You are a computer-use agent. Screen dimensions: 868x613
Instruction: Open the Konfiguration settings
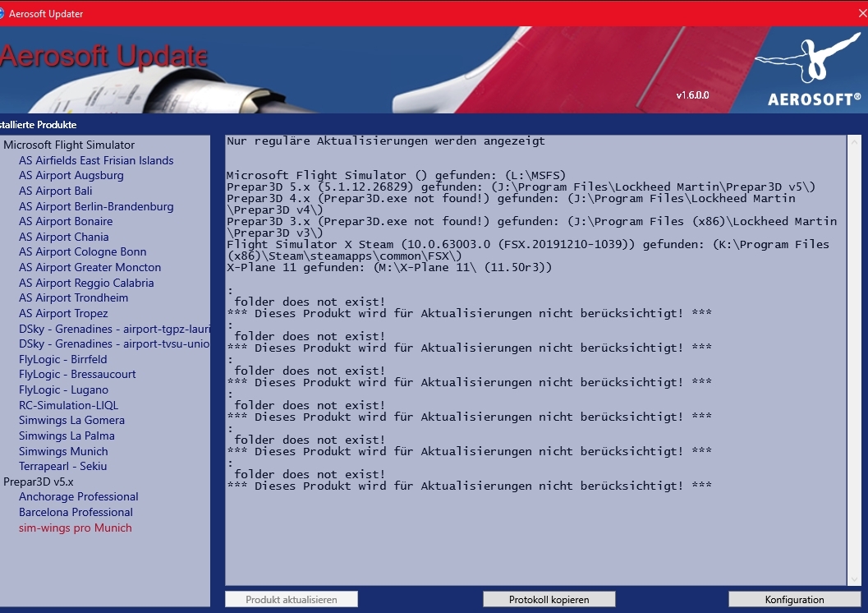tap(794, 599)
